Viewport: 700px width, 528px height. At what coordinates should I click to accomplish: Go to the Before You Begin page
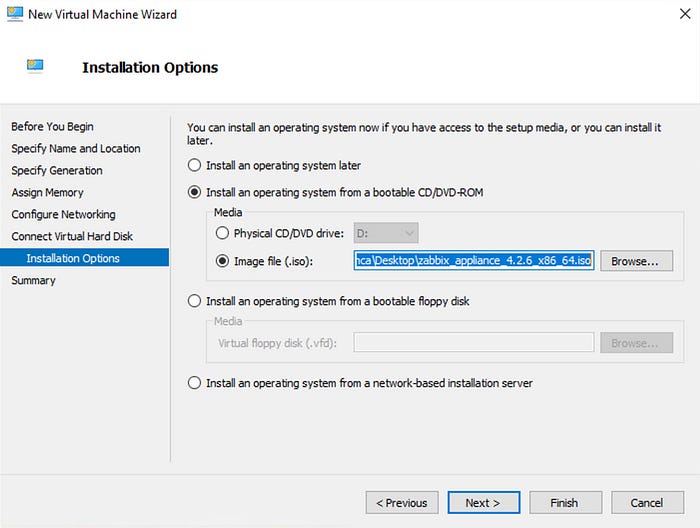pos(52,126)
